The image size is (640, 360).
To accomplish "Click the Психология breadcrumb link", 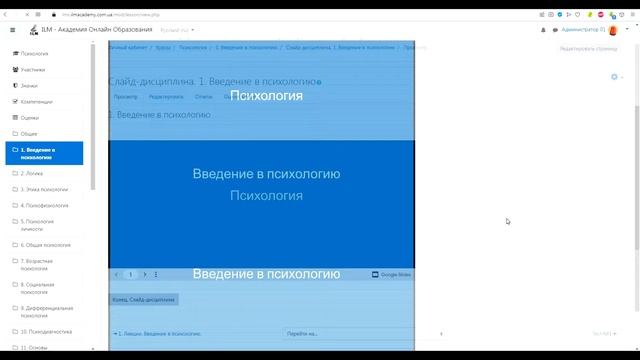I will click(x=193, y=48).
